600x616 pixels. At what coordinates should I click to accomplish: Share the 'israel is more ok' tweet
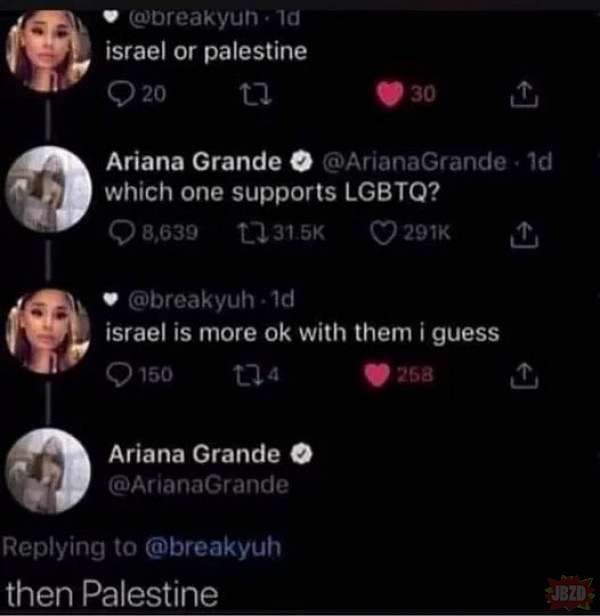525,376
